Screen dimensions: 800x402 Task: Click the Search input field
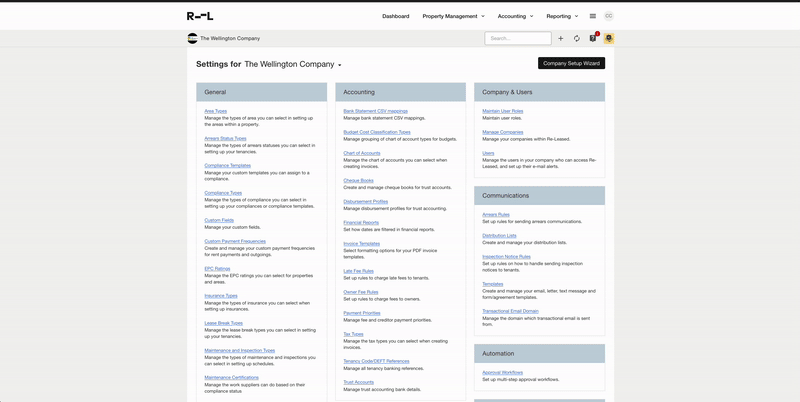[518, 38]
